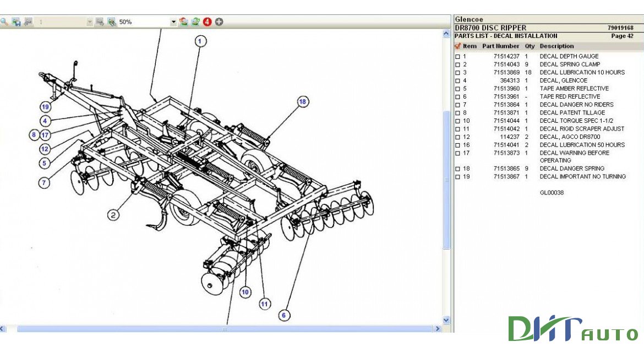The height and width of the screenshot is (347, 644).
Task: Check item 3 LUBRICATION 10 HOURS box
Action: point(457,73)
